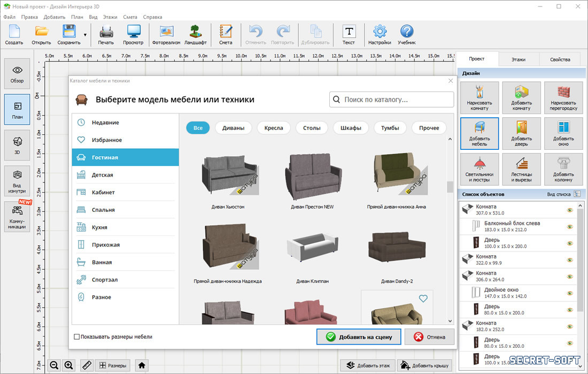Open the Ландшафт tool

tap(195, 35)
